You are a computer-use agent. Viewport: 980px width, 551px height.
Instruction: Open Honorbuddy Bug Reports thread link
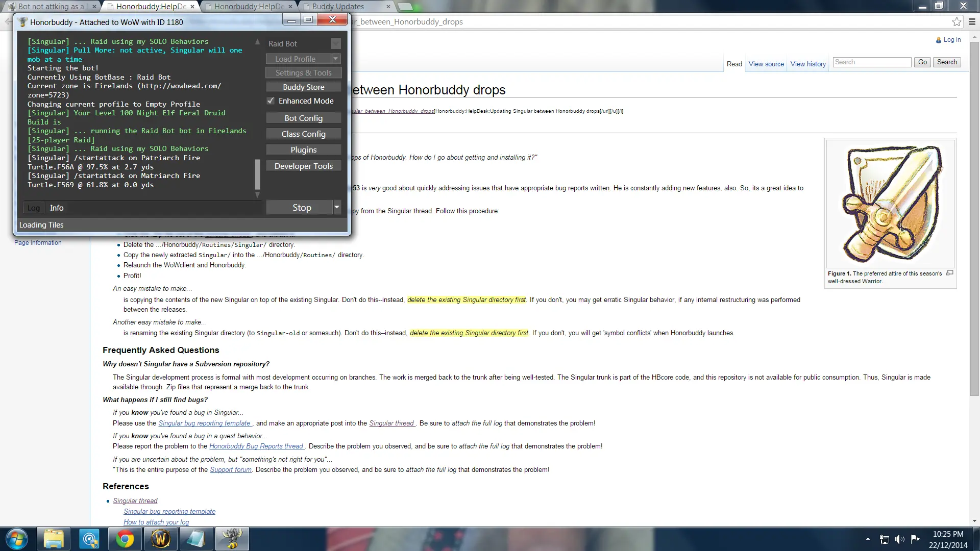point(256,446)
